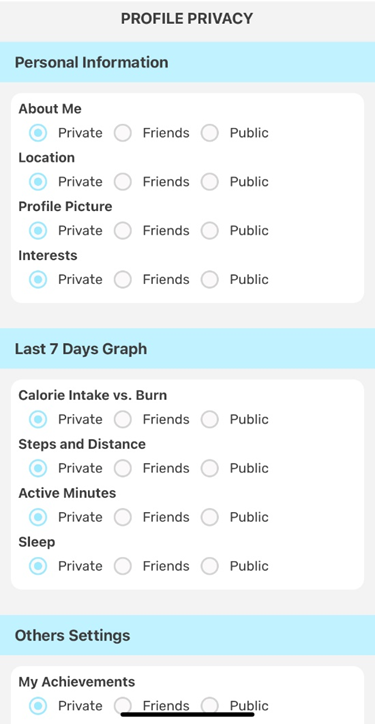Set Calorie Intake vs. Burn to Friends
Image resolution: width=375 pixels, height=724 pixels.
click(123, 420)
